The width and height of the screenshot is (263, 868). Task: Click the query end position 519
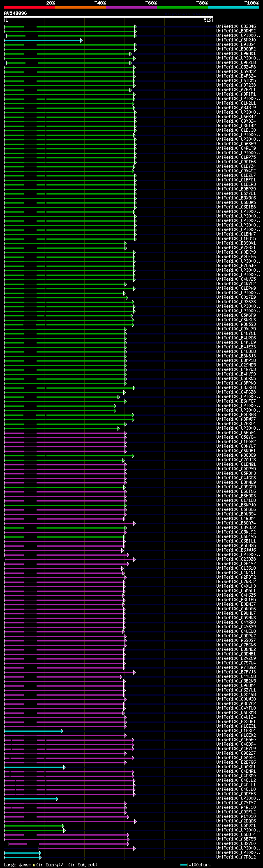coord(208,20)
